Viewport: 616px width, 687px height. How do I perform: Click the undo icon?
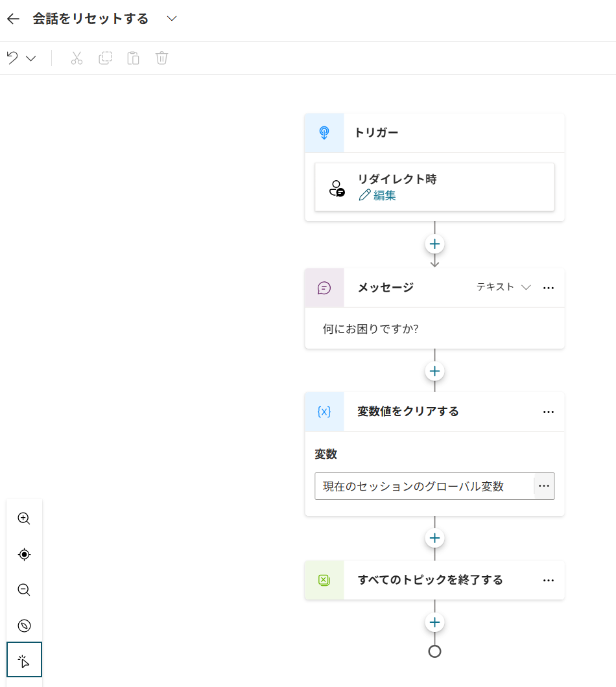click(x=12, y=58)
